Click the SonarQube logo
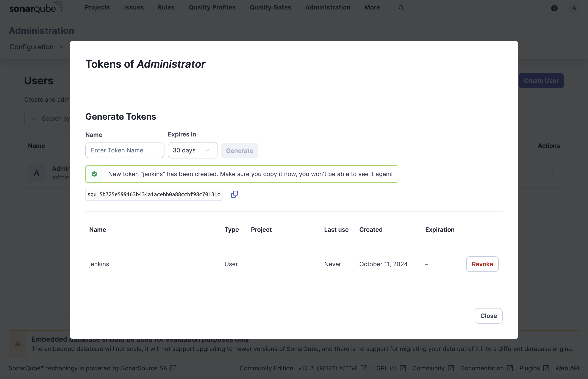The height and width of the screenshot is (379, 588). 36,7
